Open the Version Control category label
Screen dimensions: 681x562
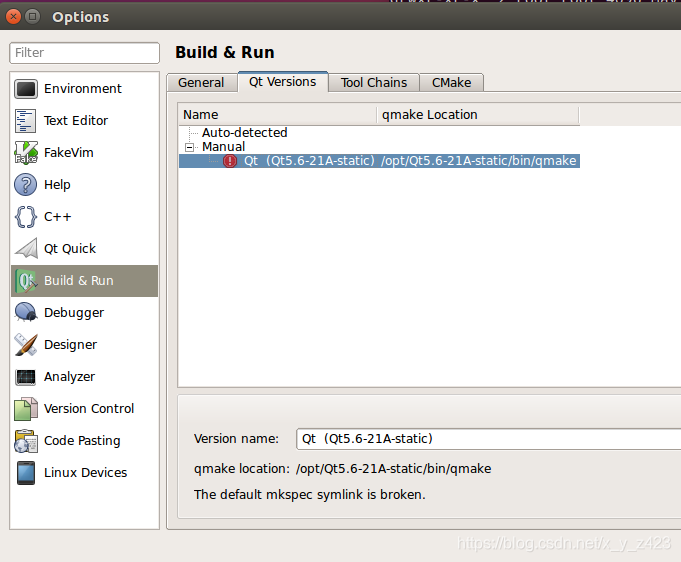tap(89, 409)
